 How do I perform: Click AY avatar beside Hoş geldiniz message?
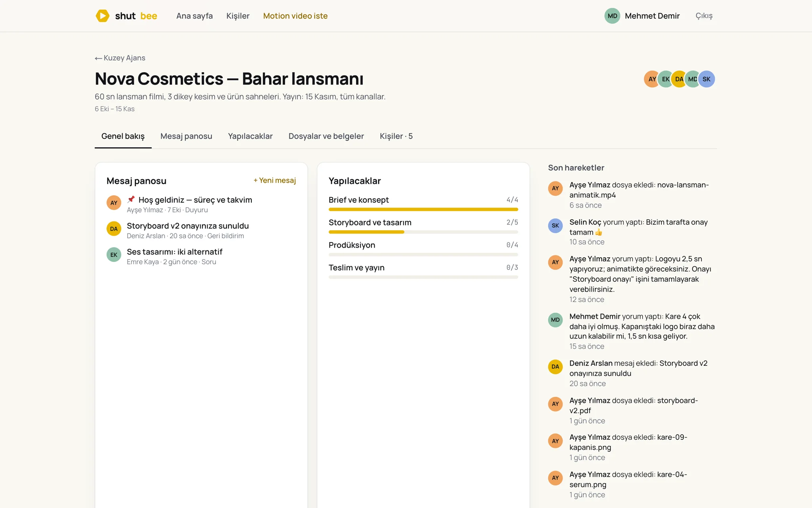(114, 203)
